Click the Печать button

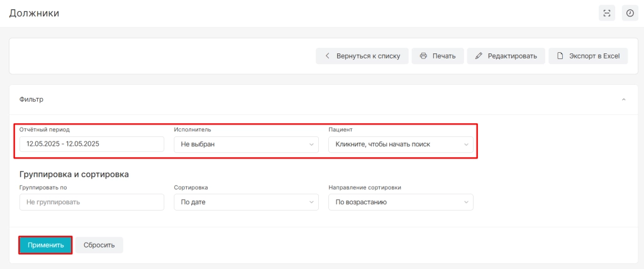[x=438, y=57]
